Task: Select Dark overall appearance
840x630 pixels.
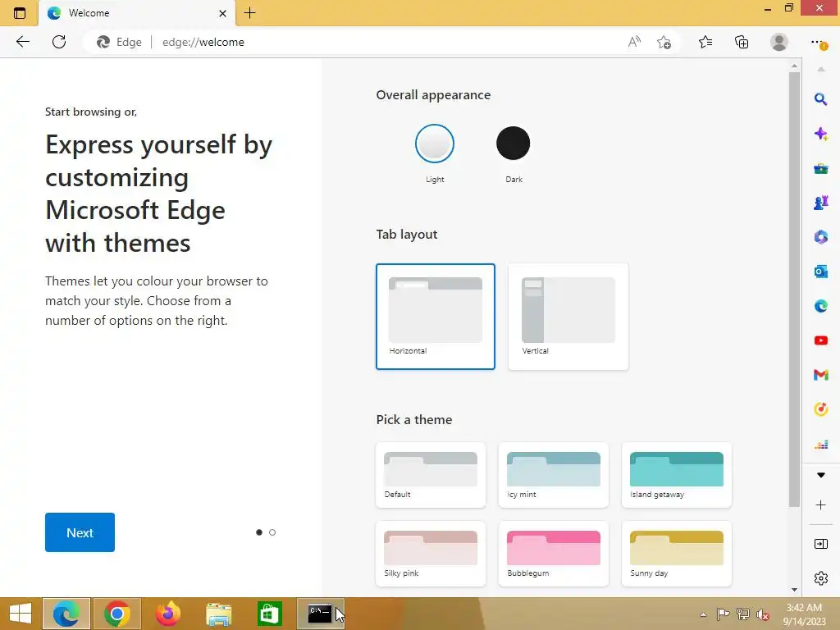Action: tap(514, 144)
